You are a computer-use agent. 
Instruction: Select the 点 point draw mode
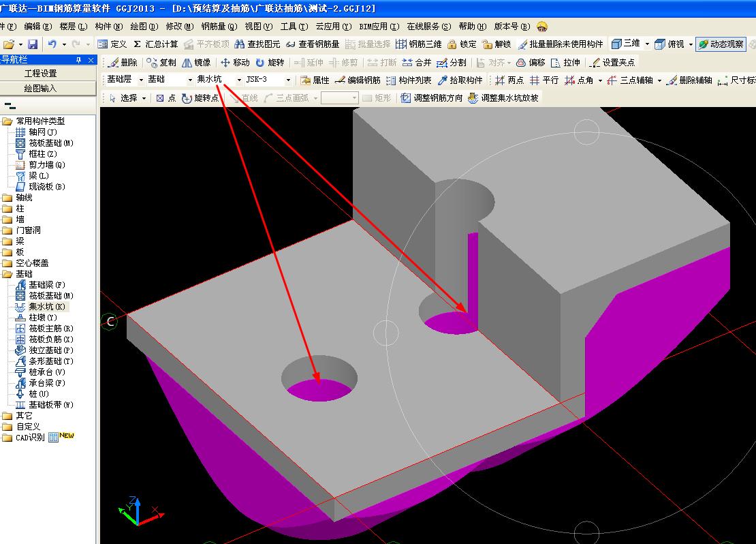[x=166, y=98]
